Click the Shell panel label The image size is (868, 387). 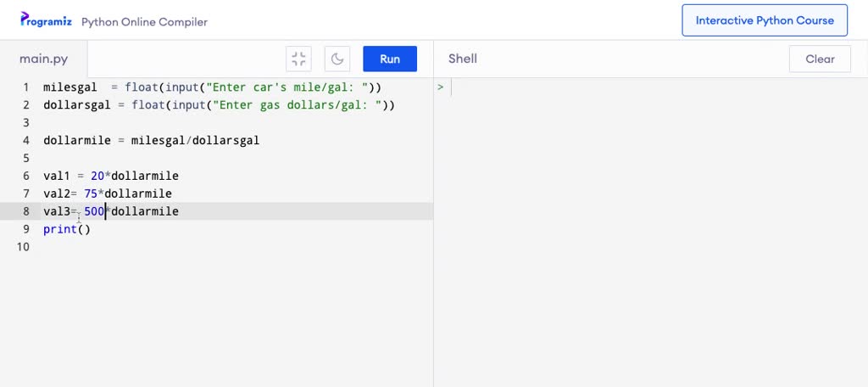click(463, 59)
